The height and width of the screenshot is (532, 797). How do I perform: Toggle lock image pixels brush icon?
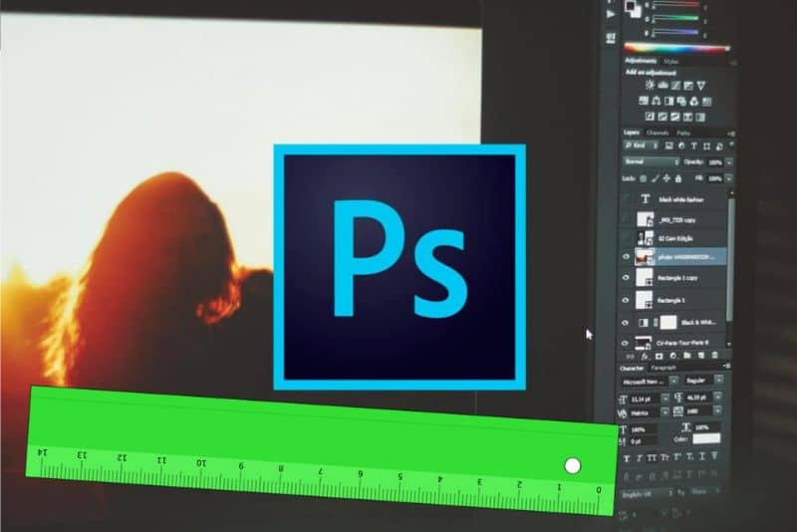[x=656, y=178]
